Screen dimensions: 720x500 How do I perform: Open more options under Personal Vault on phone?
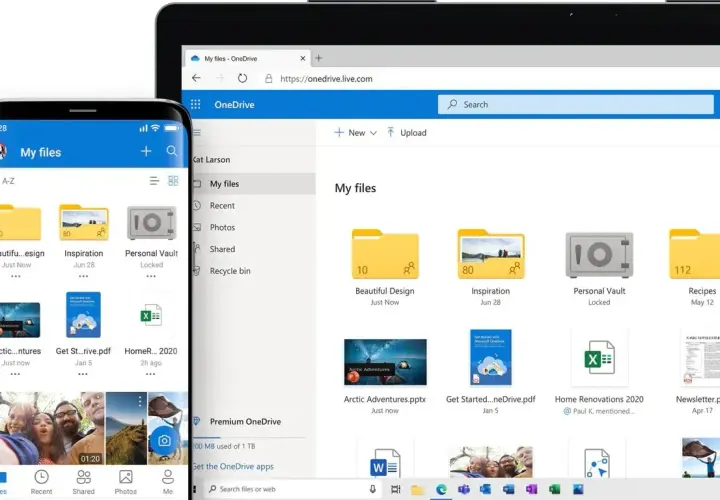151,276
